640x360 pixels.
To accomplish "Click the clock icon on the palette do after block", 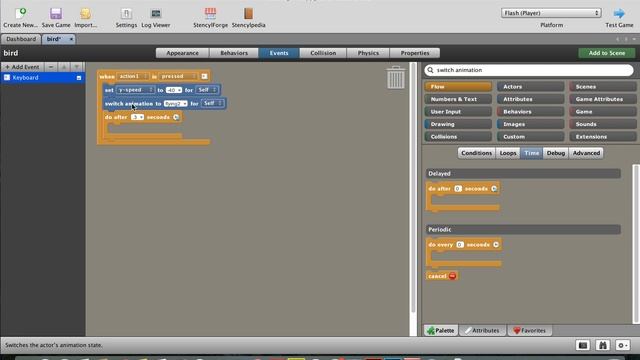I will (x=494, y=189).
